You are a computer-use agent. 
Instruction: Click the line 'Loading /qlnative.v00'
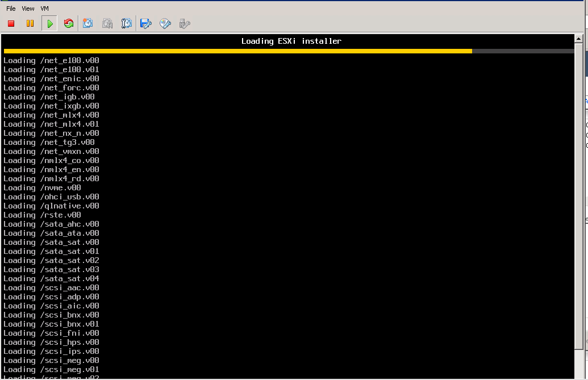(51, 206)
